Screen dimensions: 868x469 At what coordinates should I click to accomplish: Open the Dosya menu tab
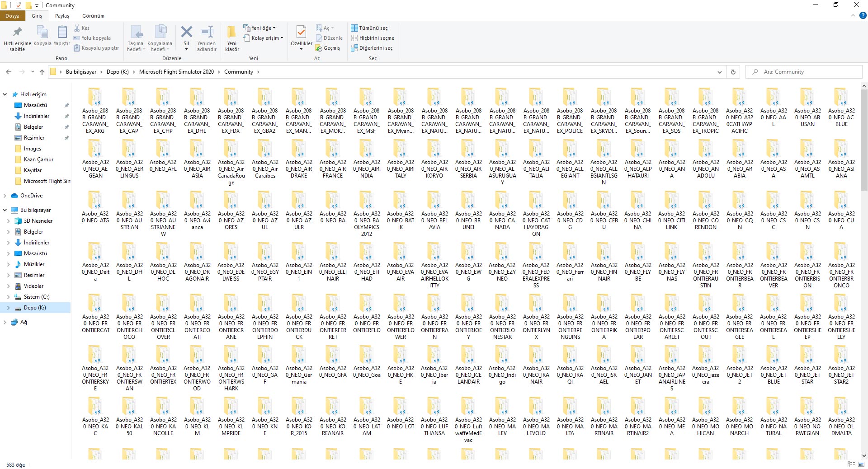13,16
